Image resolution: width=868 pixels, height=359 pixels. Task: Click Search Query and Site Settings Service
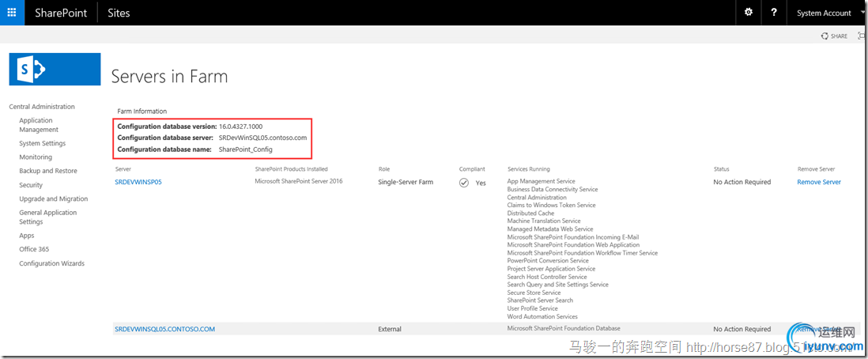[x=558, y=284]
